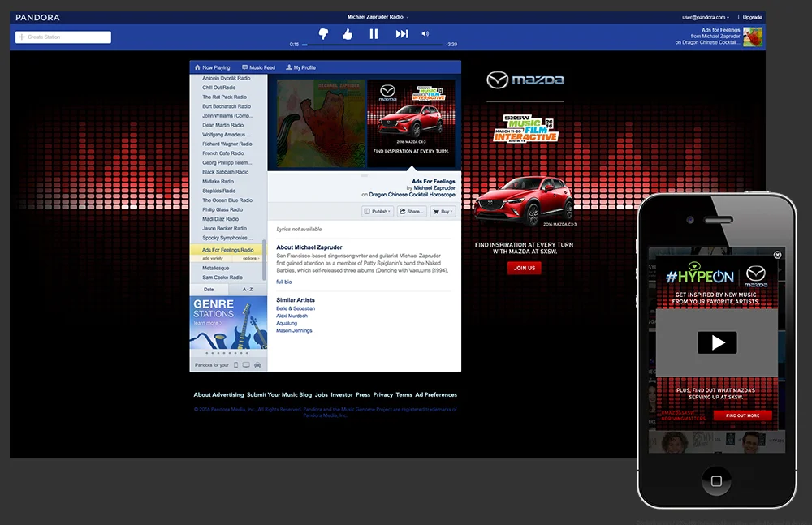This screenshot has height=525, width=812.
Task: Open station options dropdown
Action: (251, 258)
